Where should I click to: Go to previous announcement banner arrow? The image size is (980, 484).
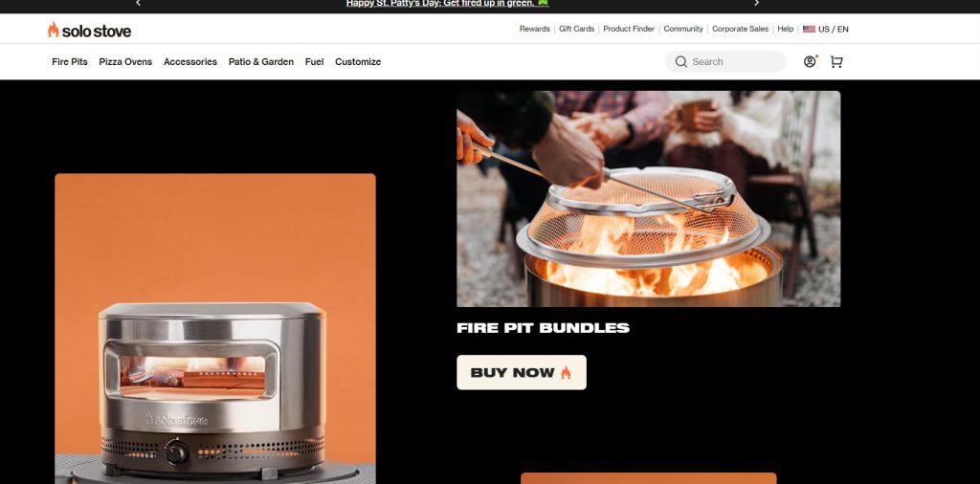[138, 3]
